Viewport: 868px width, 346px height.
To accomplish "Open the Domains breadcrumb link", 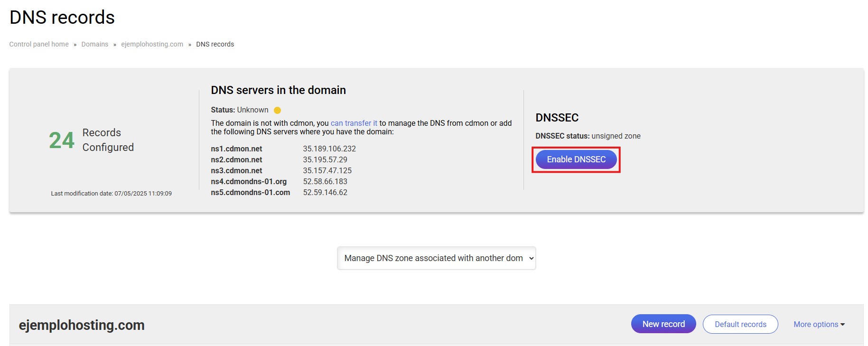I will click(x=94, y=44).
